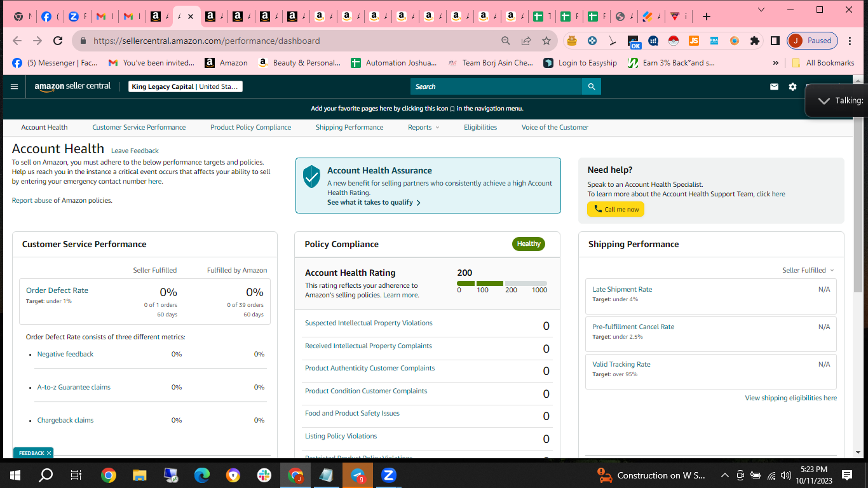
Task: Open the mail messages icon
Action: (x=774, y=86)
